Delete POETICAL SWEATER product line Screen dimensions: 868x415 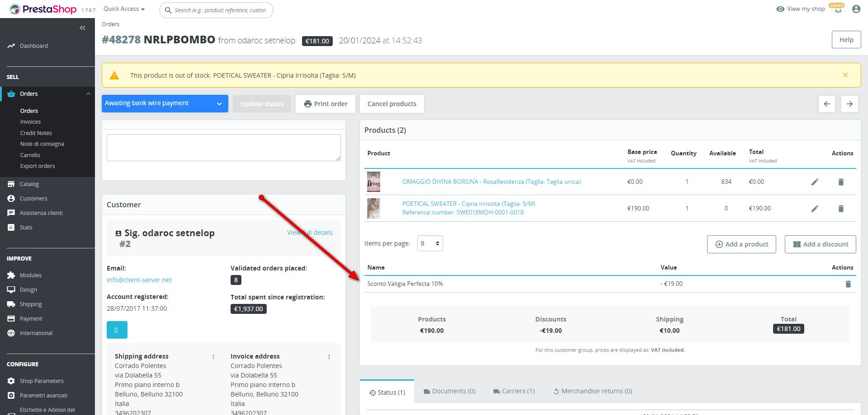coord(841,209)
